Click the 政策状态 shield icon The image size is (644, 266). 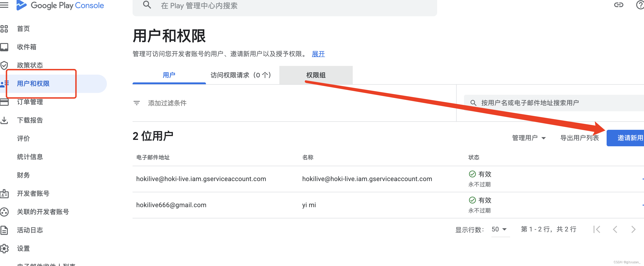point(4,65)
